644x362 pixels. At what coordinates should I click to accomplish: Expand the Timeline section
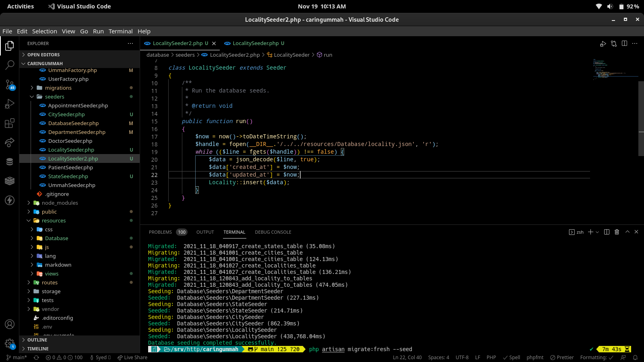[x=80, y=349]
